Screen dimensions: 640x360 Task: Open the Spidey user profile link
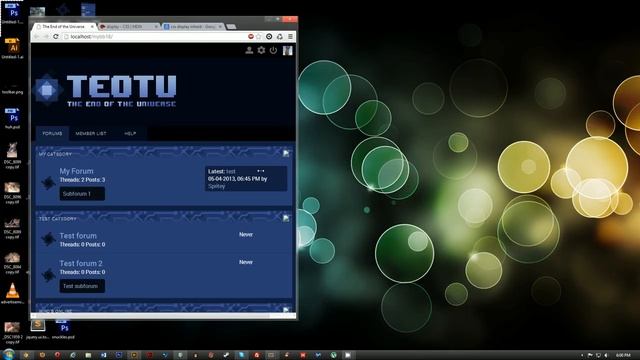point(216,186)
